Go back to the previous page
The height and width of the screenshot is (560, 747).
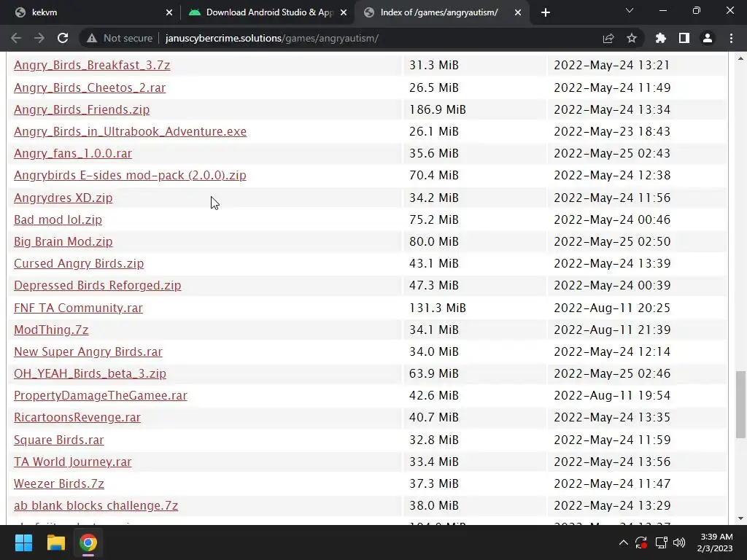(x=16, y=38)
